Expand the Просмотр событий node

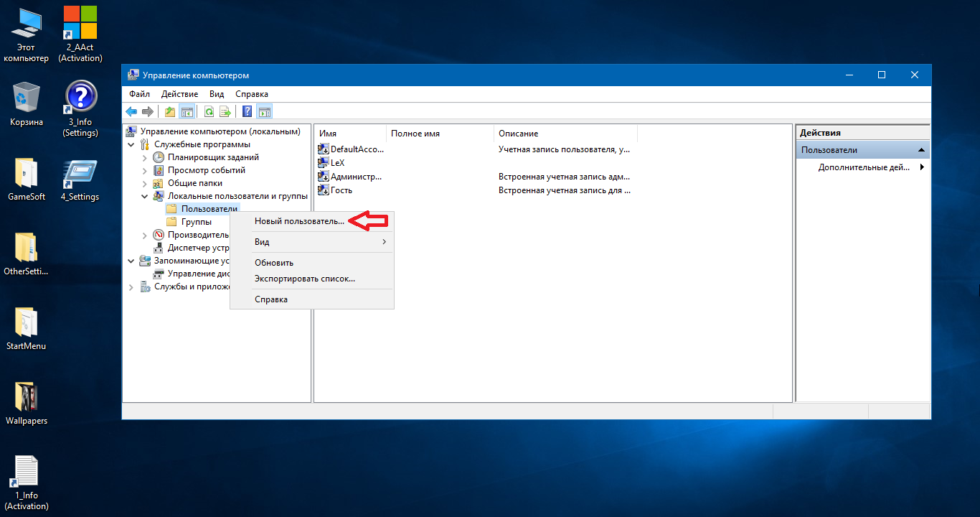(144, 170)
